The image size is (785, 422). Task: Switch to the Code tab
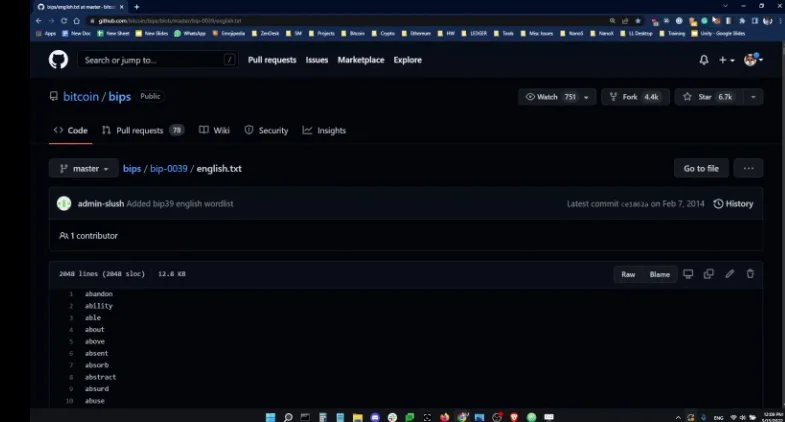coord(71,130)
